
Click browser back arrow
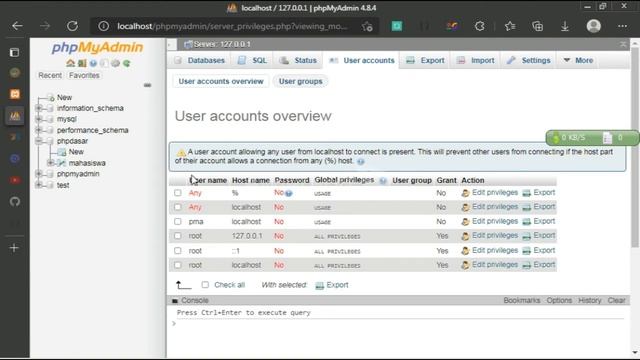(17, 26)
